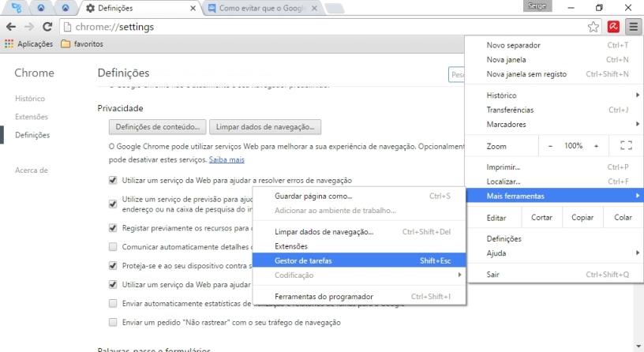Close the Definições tab
Viewport: 644px width, 352px height.
coord(193,8)
